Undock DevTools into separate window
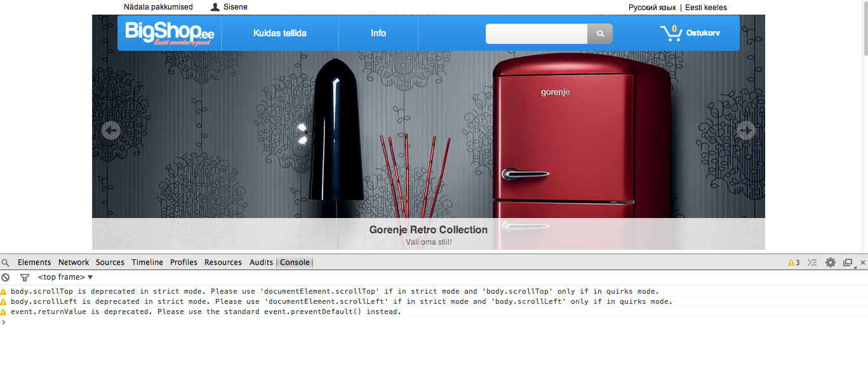868x382 pixels. 848,263
